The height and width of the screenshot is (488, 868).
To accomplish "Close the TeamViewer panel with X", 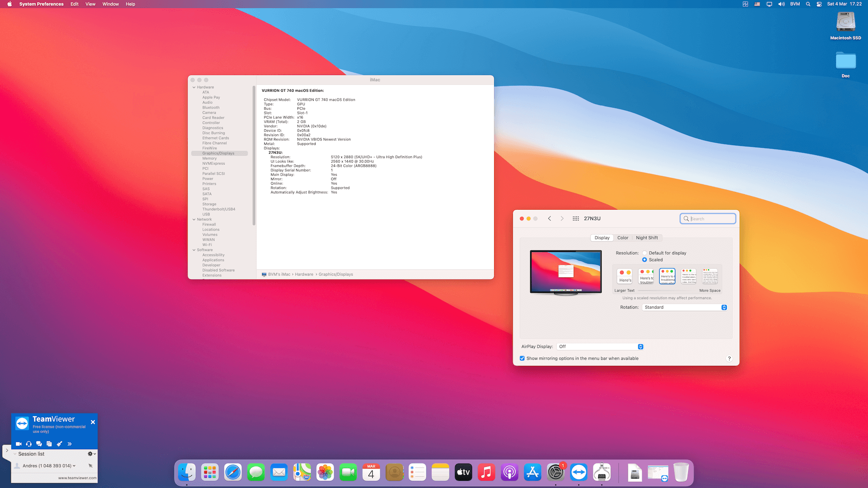I will pos(93,422).
